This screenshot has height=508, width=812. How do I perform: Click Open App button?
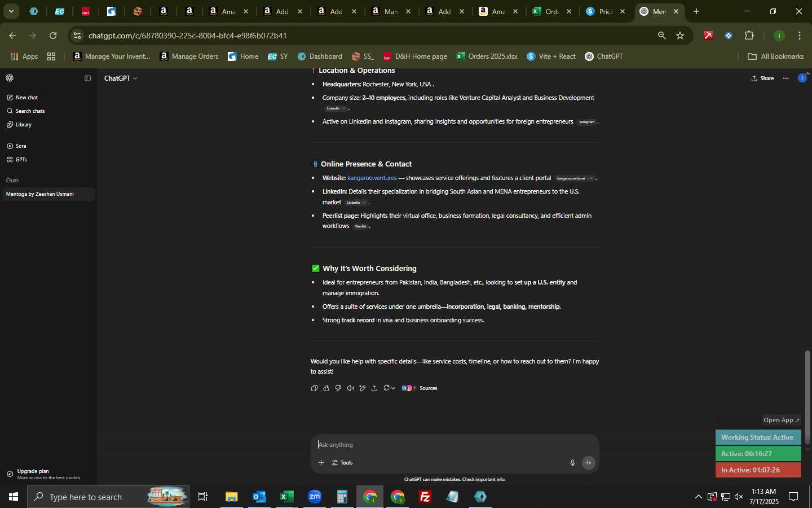pyautogui.click(x=782, y=420)
